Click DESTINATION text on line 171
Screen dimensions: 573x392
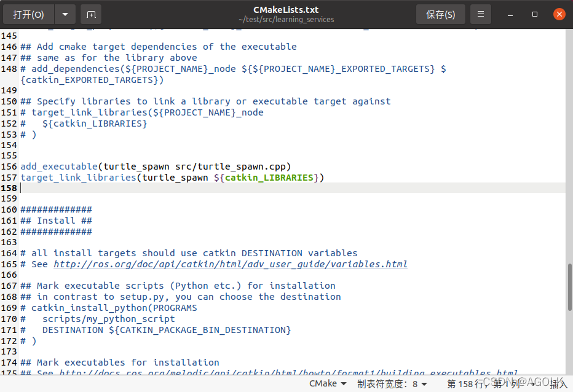[x=73, y=330]
